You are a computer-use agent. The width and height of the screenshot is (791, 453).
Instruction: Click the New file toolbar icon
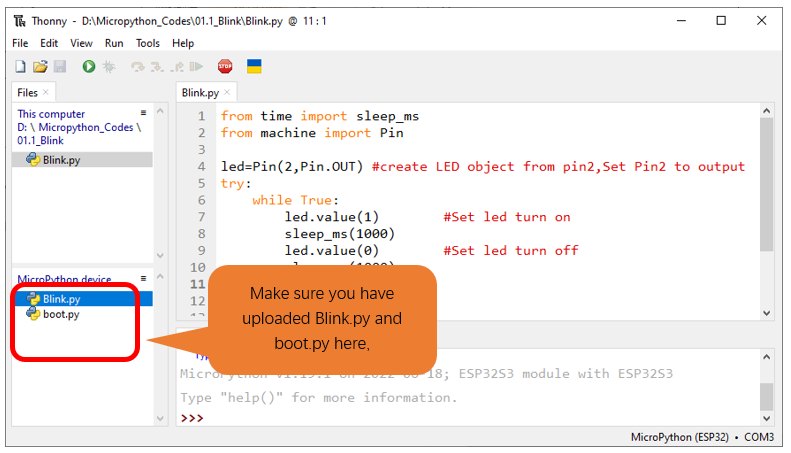(x=20, y=67)
